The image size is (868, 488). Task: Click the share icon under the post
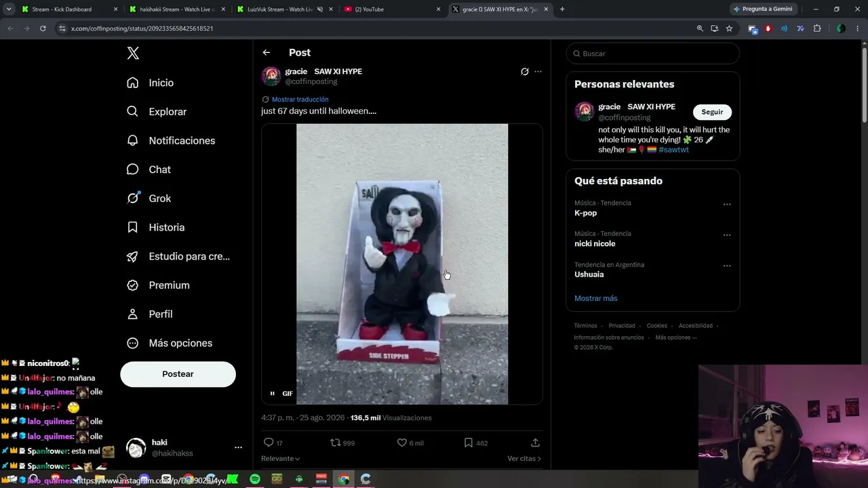pyautogui.click(x=535, y=443)
